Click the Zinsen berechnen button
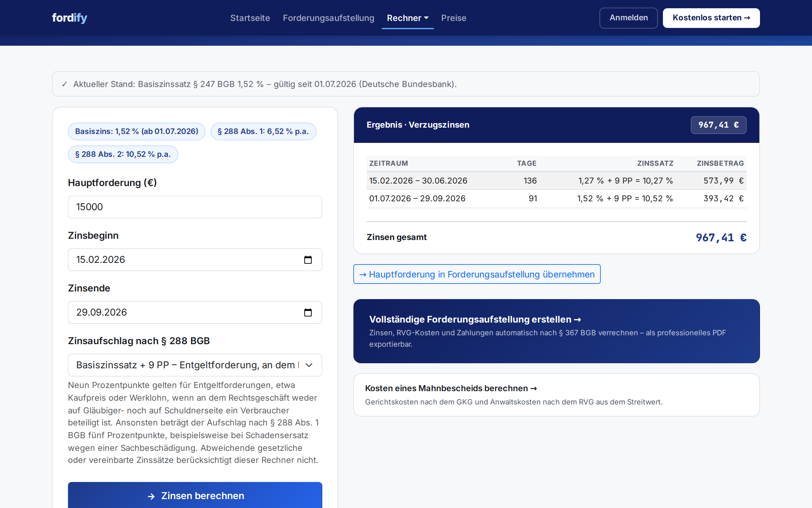812x508 pixels. 195,495
